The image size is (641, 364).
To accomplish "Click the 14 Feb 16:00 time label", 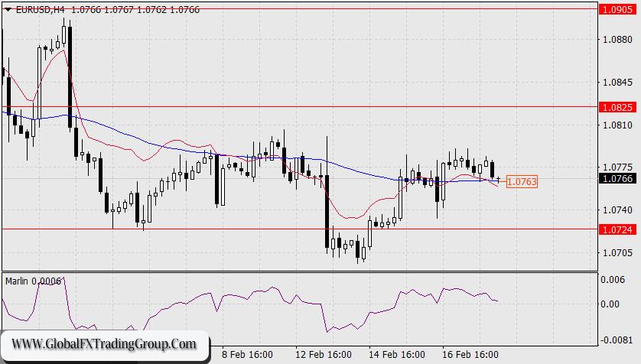I will point(397,354).
